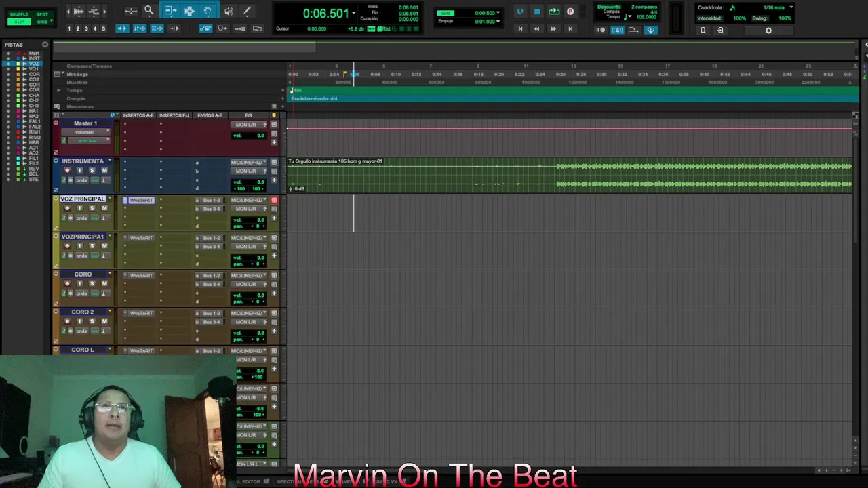Click the INSTRUMENTA vol. 0.0 volume field

(x=249, y=182)
